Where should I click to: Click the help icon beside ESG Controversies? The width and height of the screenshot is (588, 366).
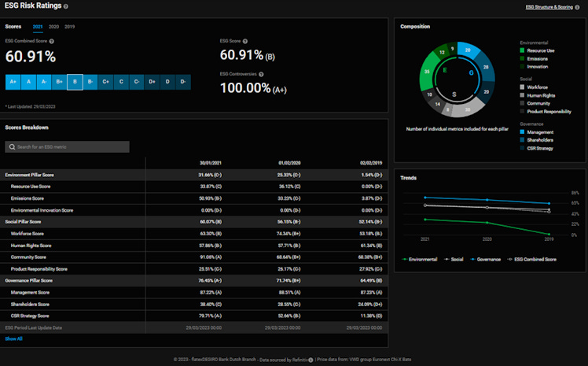pos(261,74)
